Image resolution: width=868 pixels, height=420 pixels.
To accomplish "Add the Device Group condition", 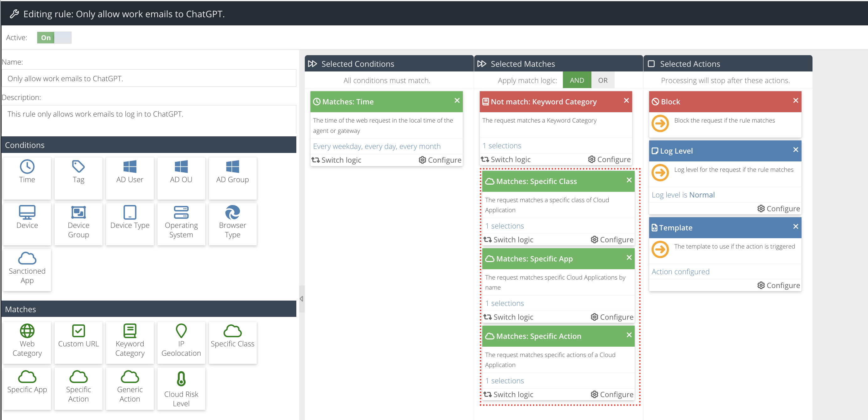I will pyautogui.click(x=78, y=224).
